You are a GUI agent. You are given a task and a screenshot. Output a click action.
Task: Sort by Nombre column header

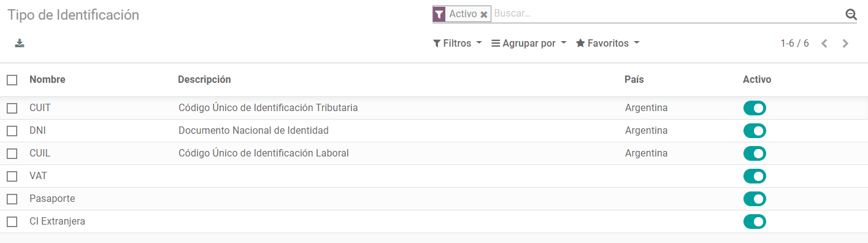(47, 80)
